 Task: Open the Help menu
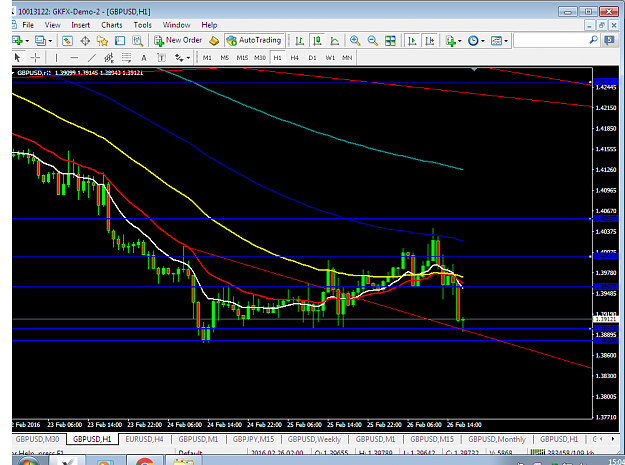[x=209, y=25]
